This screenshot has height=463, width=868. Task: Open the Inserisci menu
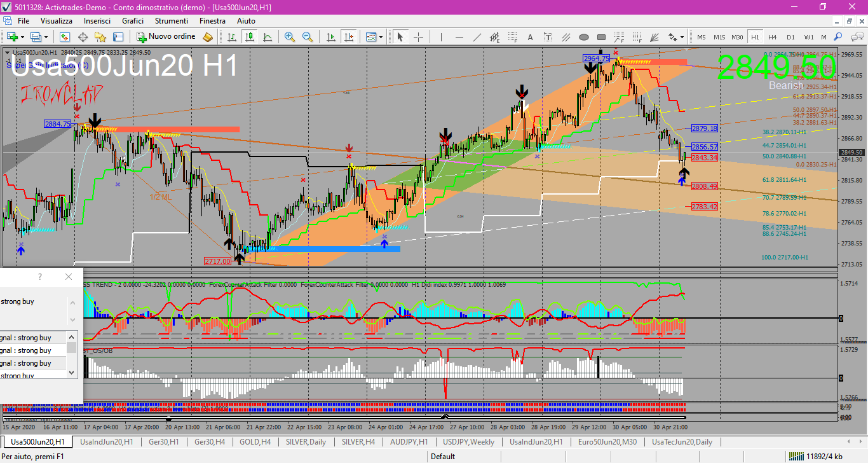[97, 20]
